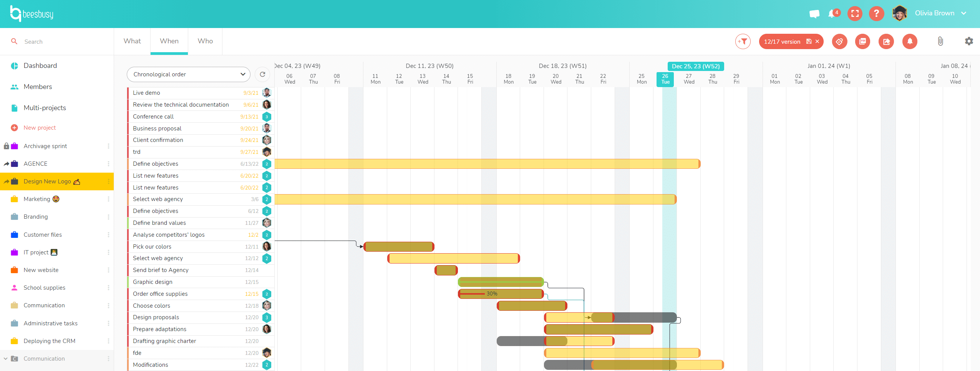Viewport: 980px width, 371px height.
Task: Click the Modifications task assignee hexagon
Action: point(267,365)
